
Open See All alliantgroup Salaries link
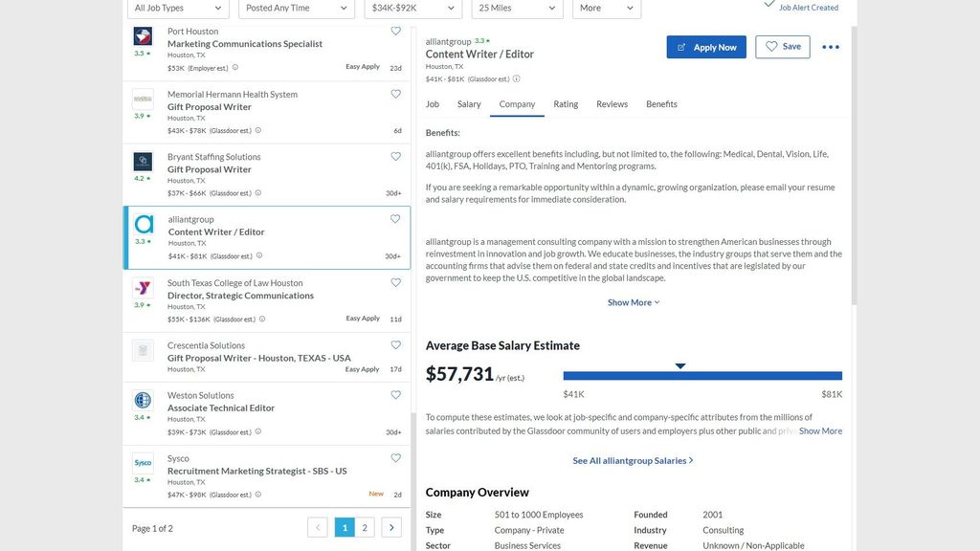(x=634, y=459)
